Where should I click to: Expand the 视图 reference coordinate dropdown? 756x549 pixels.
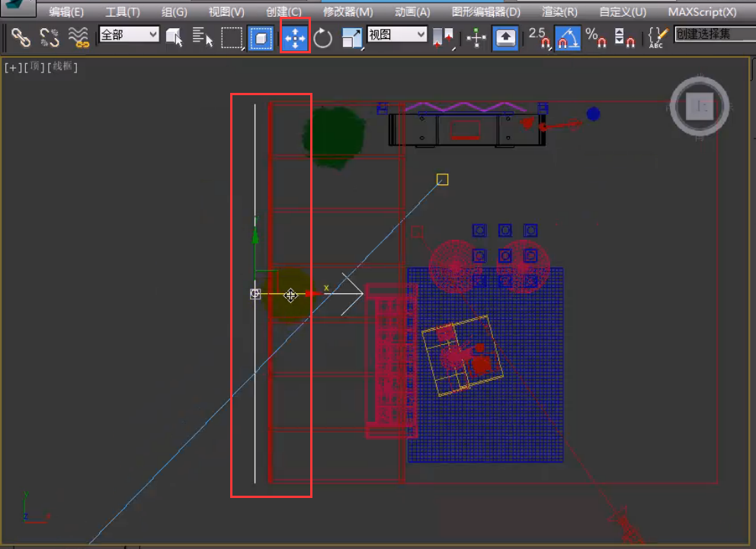397,34
